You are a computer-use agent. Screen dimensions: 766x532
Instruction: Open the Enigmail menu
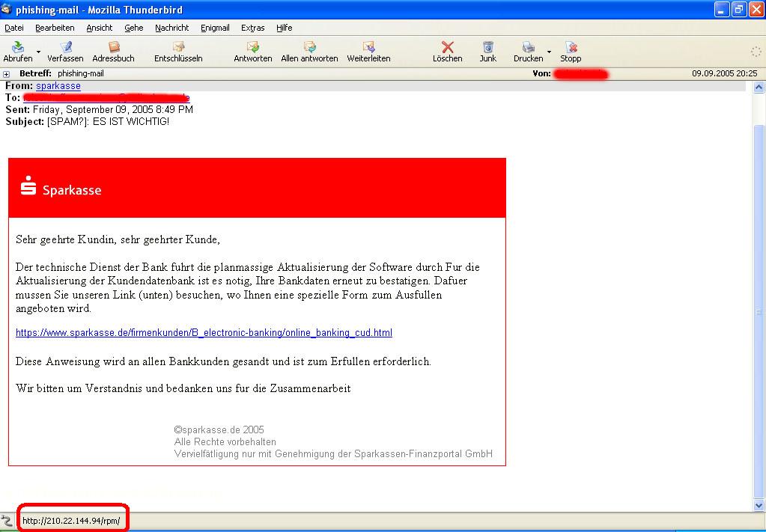[215, 28]
